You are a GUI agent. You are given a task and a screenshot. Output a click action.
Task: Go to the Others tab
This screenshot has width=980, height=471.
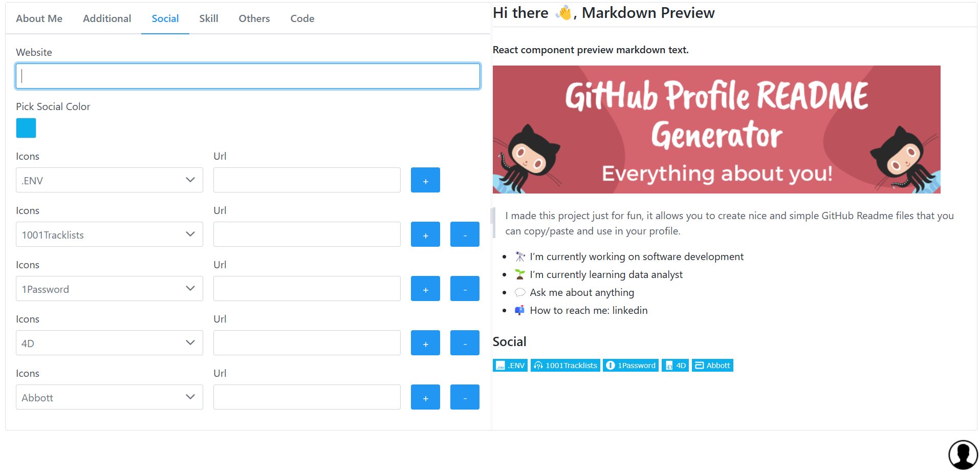[x=254, y=18]
